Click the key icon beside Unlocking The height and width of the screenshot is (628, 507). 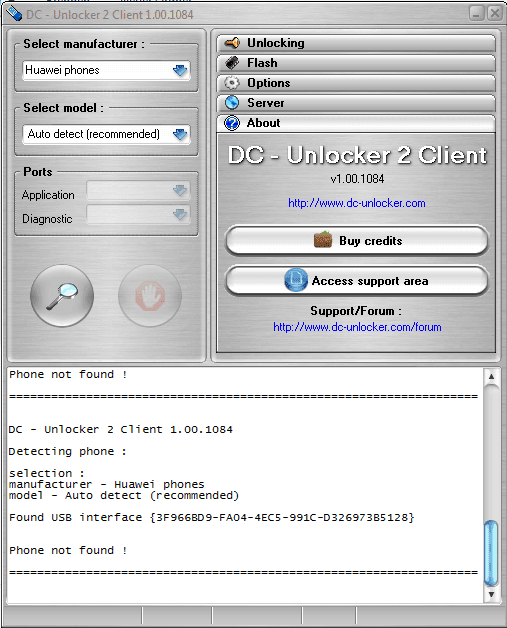tap(232, 42)
